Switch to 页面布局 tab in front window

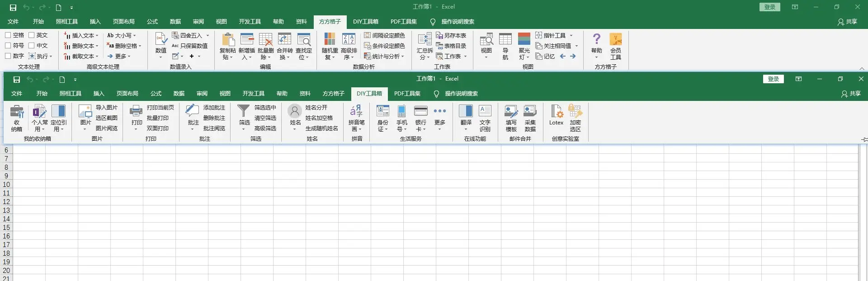coord(127,94)
